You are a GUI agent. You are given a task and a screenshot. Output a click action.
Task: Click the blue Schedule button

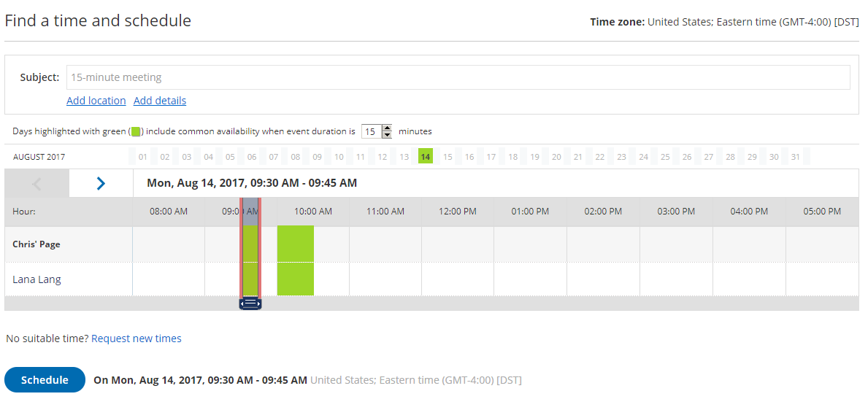tap(45, 379)
